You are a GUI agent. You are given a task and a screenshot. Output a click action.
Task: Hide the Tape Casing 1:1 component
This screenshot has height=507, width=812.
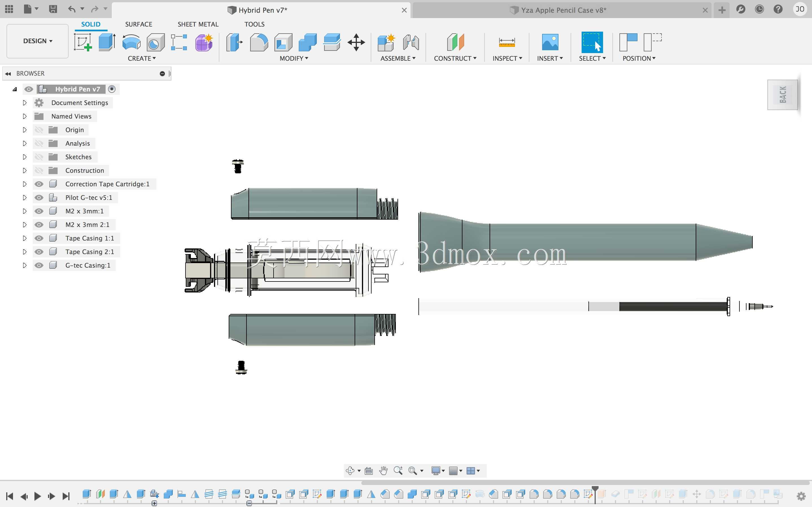coord(39,238)
